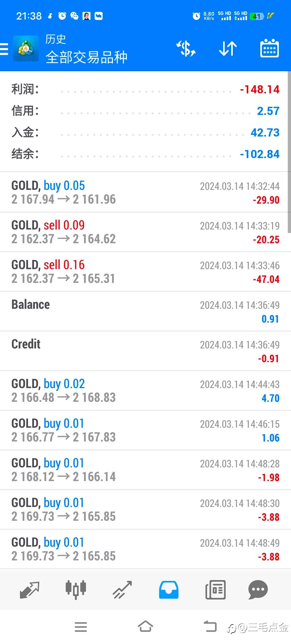Select the GOLD buy 0.02 trade entry

tap(145, 390)
